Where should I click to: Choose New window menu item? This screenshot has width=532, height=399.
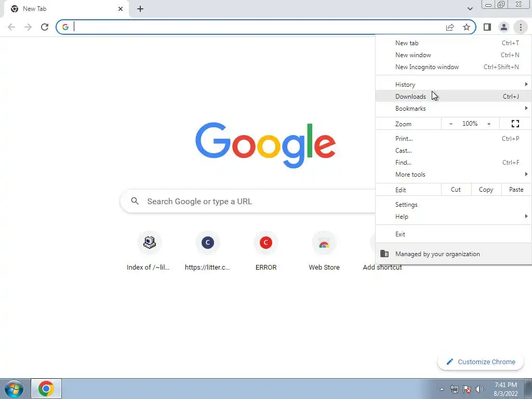click(x=454, y=55)
